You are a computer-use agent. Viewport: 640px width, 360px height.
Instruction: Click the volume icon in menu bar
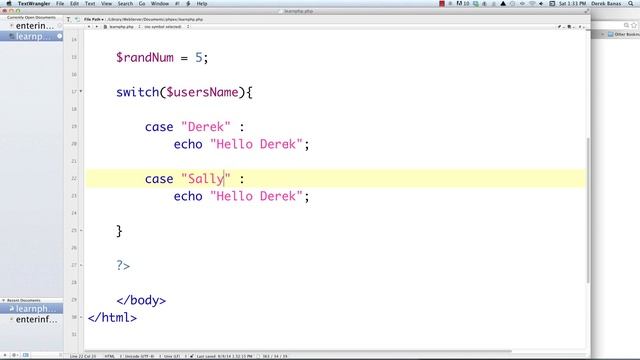(541, 3)
